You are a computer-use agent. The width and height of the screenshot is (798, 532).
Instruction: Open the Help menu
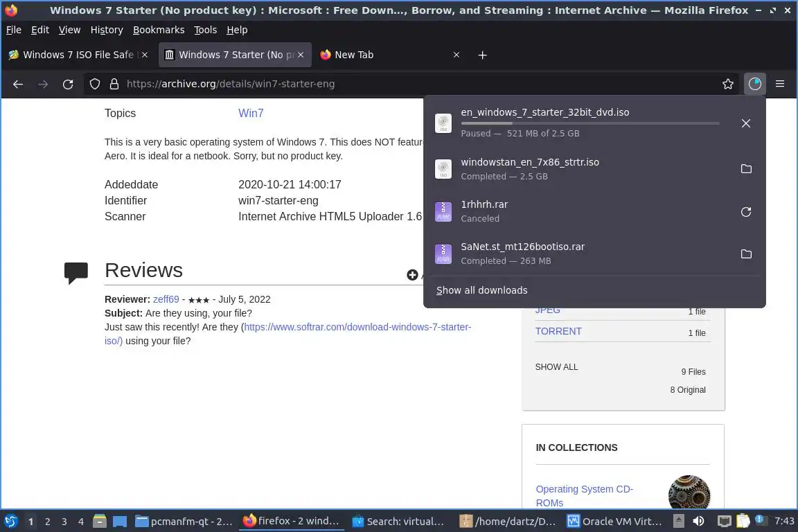(x=237, y=30)
